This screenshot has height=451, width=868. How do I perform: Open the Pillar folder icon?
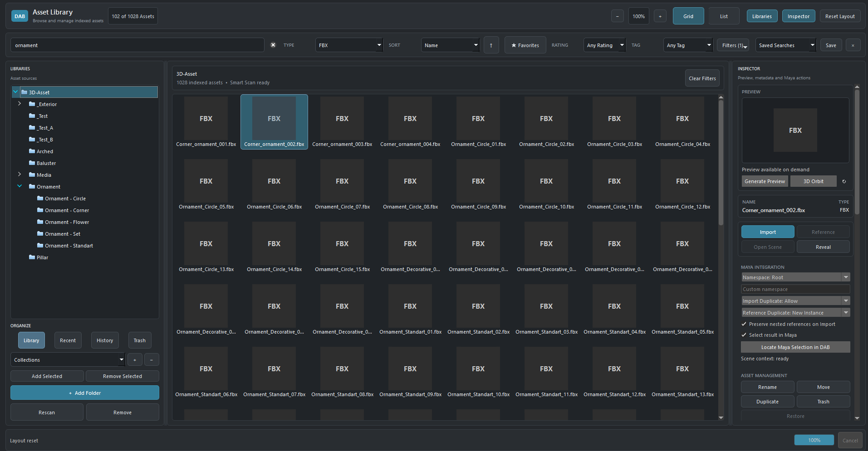click(32, 257)
